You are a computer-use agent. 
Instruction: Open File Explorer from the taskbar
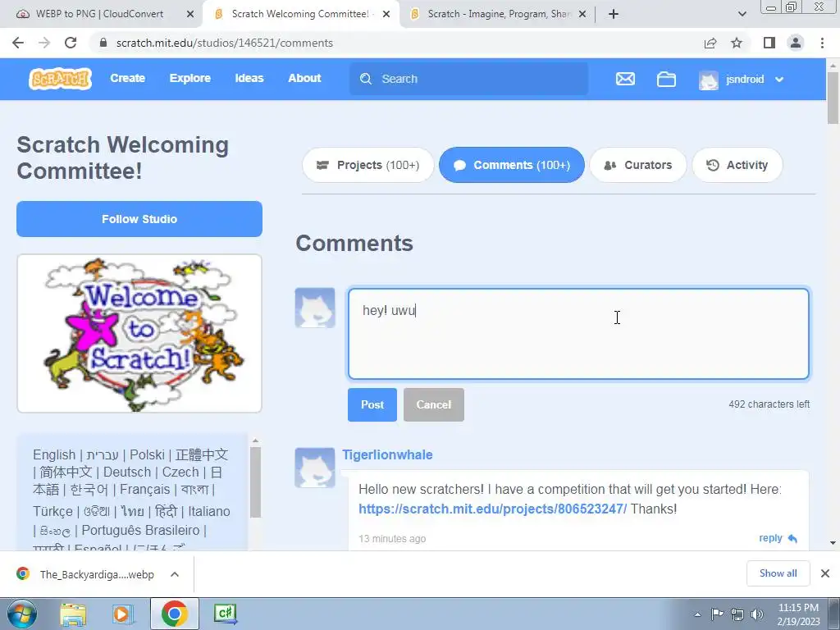73,614
